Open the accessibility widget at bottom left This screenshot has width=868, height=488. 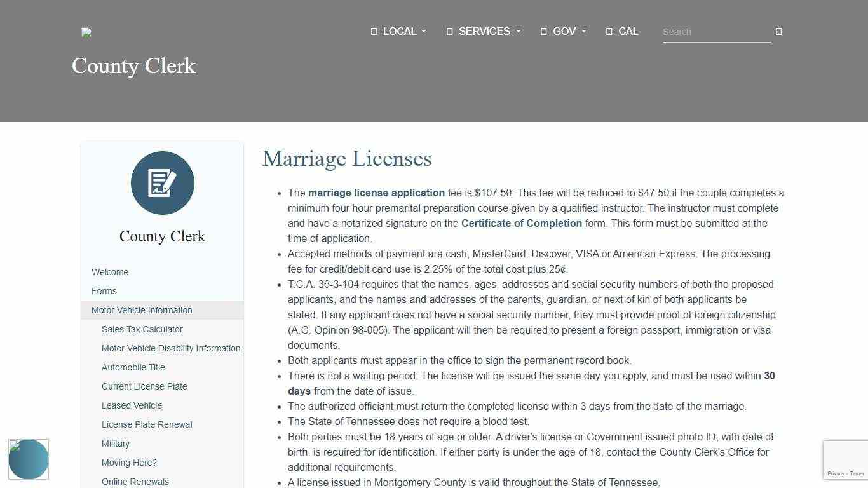point(29,459)
